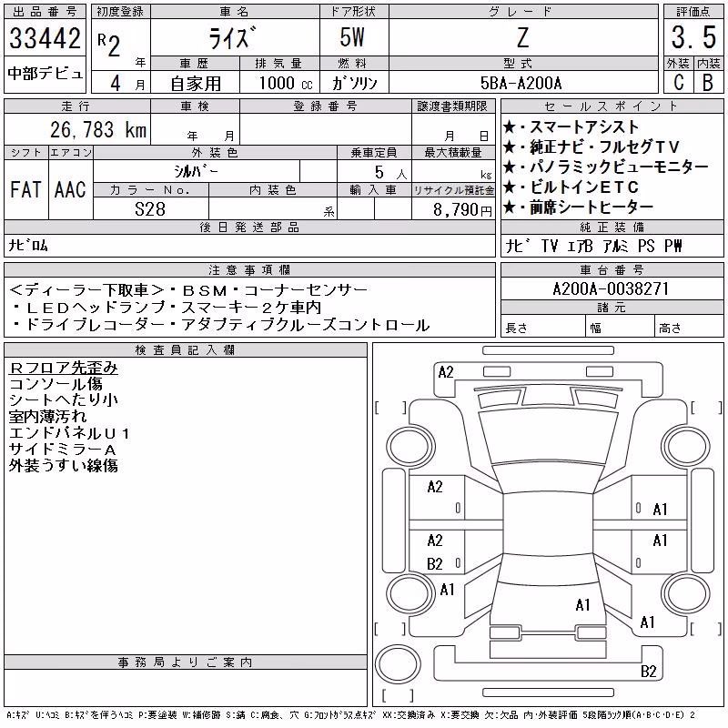This screenshot has width=728, height=728.
Task: Click the genuine equipment line ナビ TV エアB
Action: (x=549, y=246)
